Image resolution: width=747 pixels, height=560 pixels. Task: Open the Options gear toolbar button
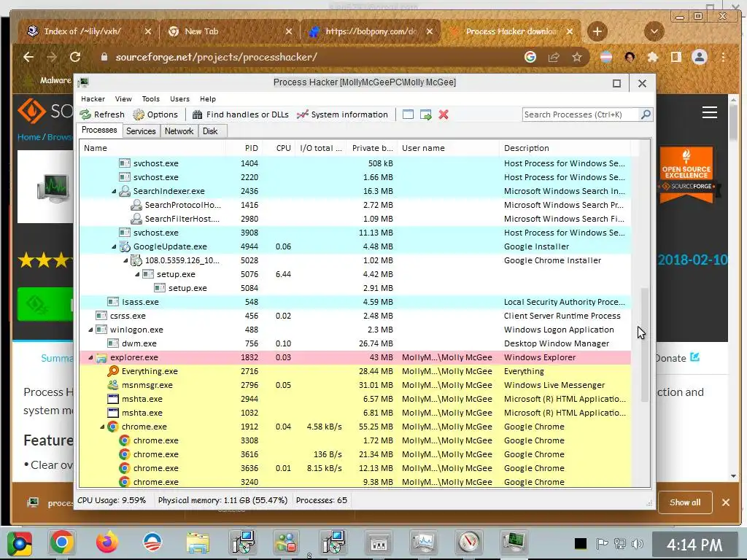pyautogui.click(x=155, y=114)
